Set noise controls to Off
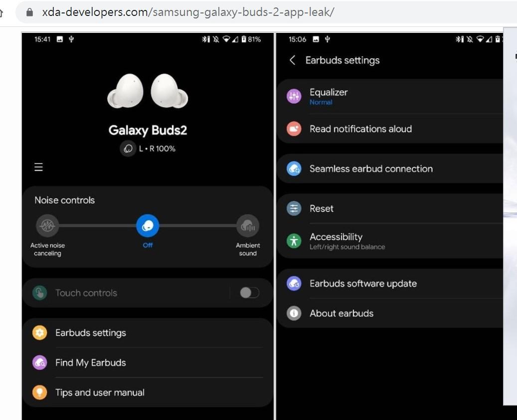 point(148,226)
